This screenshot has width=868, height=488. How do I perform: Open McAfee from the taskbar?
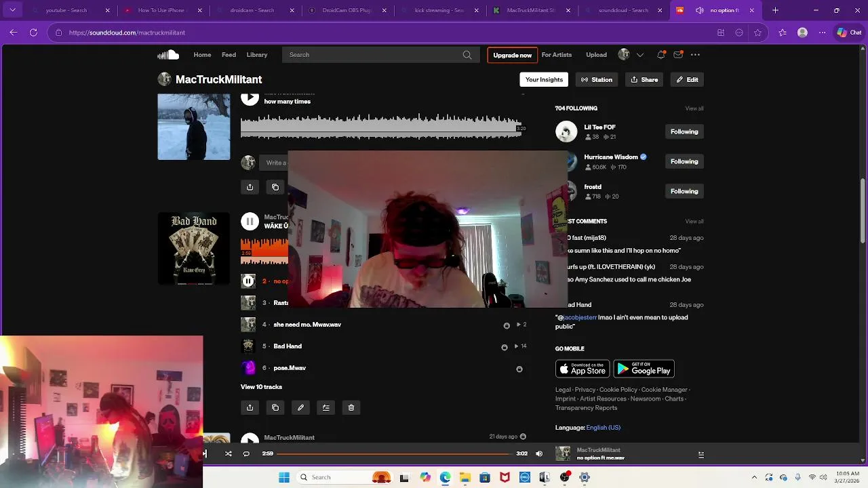point(505,477)
